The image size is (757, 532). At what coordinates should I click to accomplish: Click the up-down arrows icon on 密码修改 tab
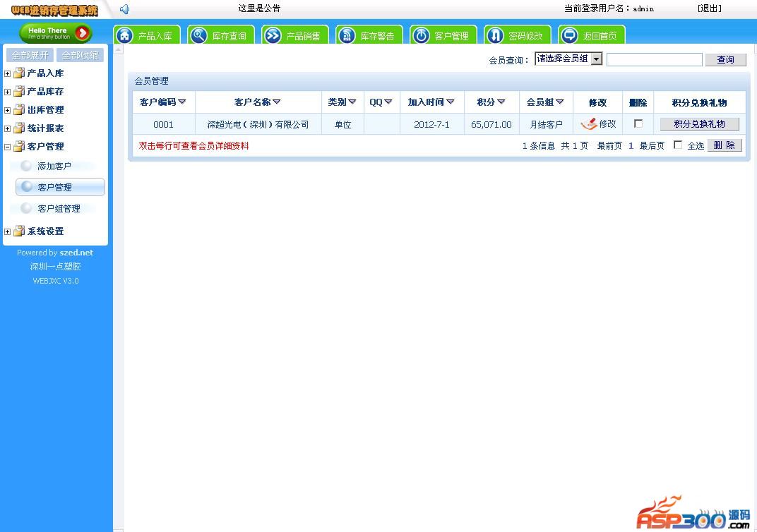[495, 35]
